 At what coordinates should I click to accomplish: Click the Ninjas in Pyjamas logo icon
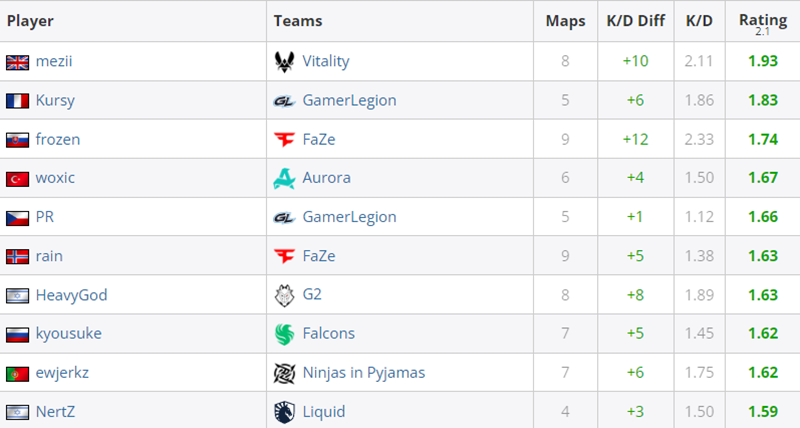284,373
